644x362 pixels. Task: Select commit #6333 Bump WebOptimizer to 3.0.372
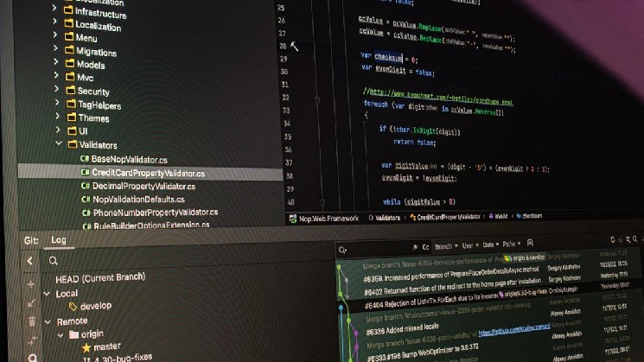tap(423, 352)
